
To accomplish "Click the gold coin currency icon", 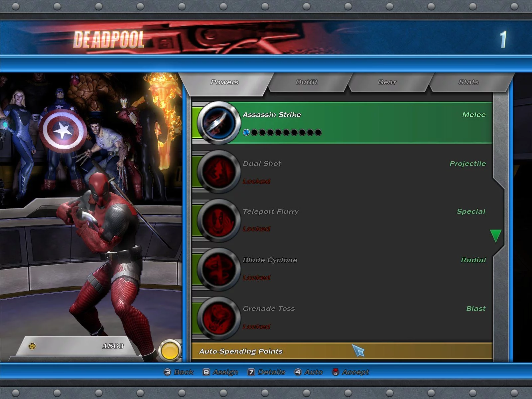I will [32, 346].
